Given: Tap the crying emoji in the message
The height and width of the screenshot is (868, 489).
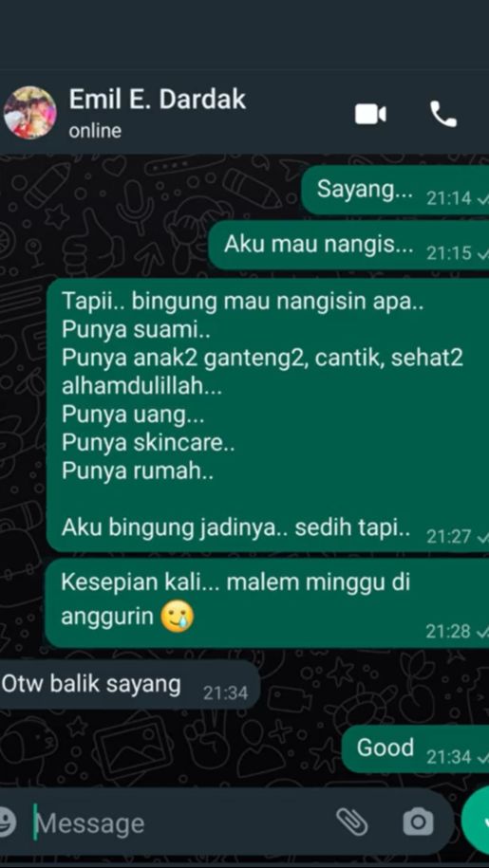Looking at the screenshot, I should (177, 618).
